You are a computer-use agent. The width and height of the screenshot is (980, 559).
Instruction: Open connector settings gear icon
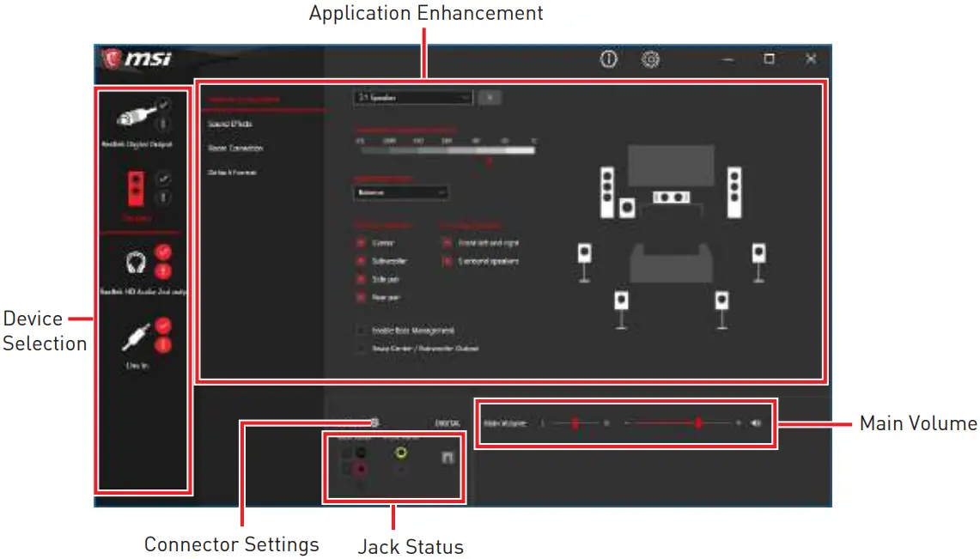pyautogui.click(x=374, y=422)
